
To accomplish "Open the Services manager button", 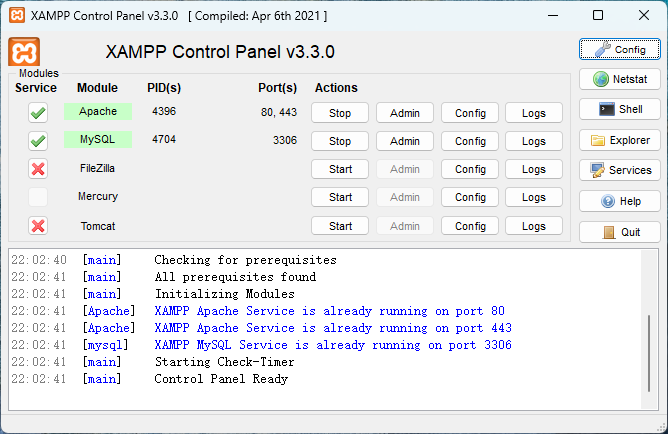I will pos(619,170).
